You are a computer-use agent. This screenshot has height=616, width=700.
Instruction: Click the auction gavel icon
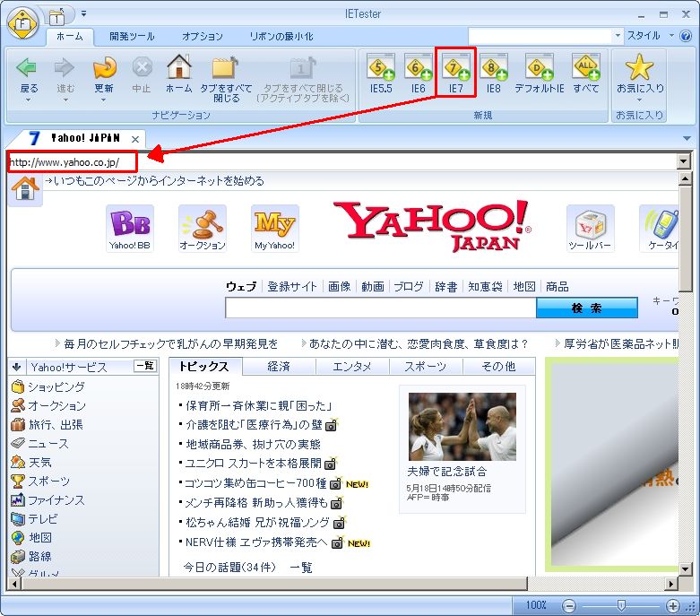[x=203, y=228]
